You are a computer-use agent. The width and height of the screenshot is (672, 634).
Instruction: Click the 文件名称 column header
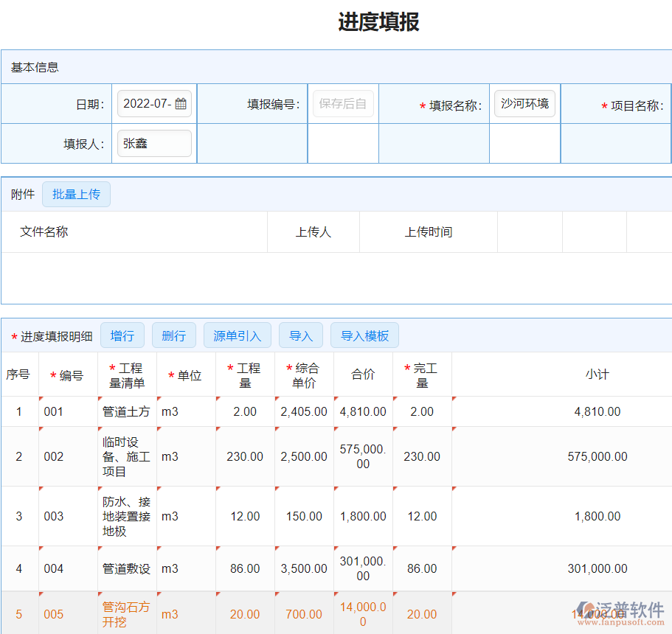(44, 231)
